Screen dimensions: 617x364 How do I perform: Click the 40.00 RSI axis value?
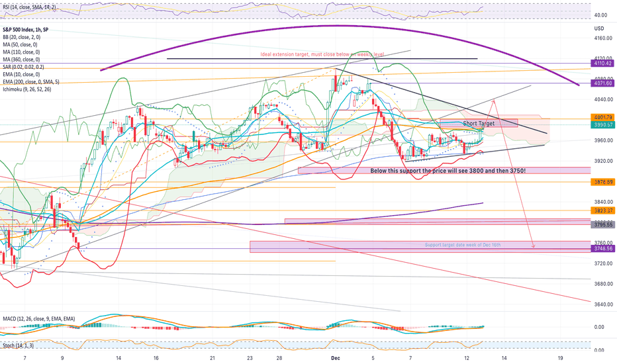pos(600,15)
